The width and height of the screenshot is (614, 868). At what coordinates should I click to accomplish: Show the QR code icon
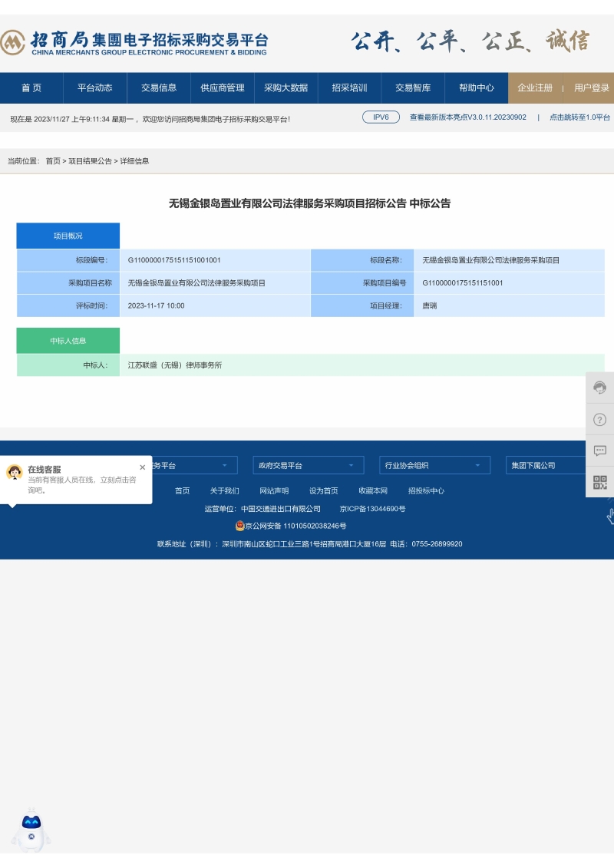tap(600, 482)
